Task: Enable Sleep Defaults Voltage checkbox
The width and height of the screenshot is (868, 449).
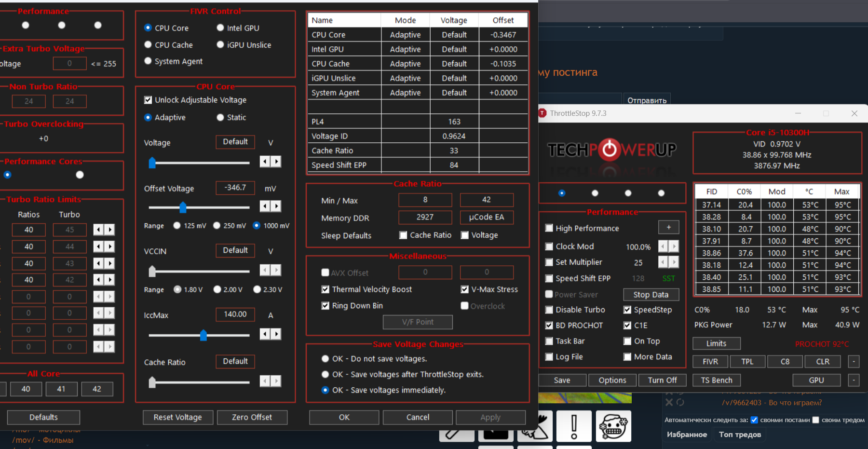Action: point(465,235)
